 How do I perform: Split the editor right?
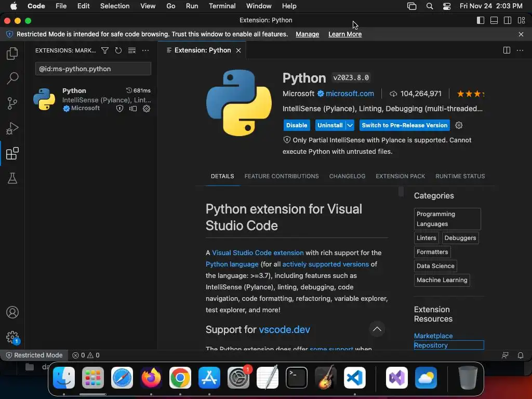coord(507,50)
